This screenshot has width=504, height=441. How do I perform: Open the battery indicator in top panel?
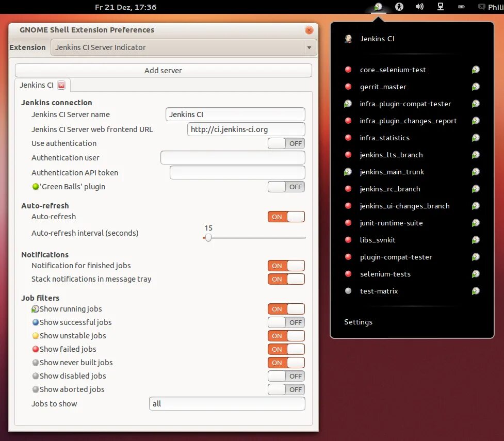[x=461, y=7]
